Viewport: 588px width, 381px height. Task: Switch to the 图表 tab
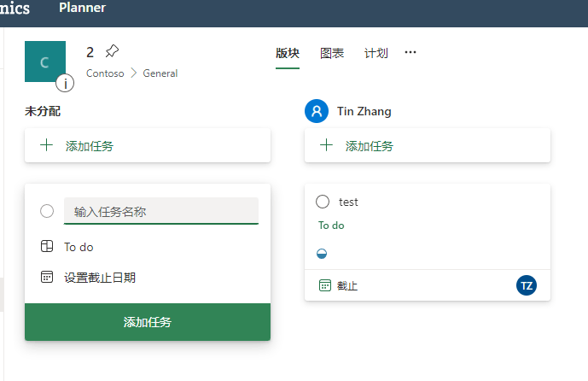[x=332, y=53]
